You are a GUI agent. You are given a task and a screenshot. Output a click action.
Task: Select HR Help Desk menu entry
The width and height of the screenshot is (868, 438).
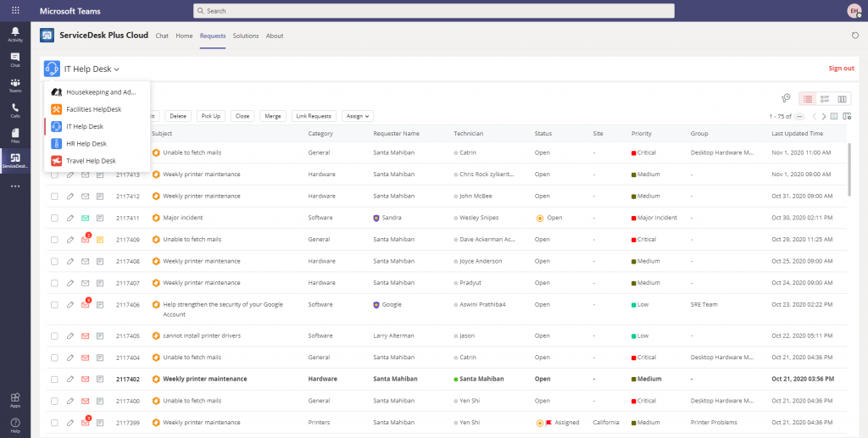86,144
